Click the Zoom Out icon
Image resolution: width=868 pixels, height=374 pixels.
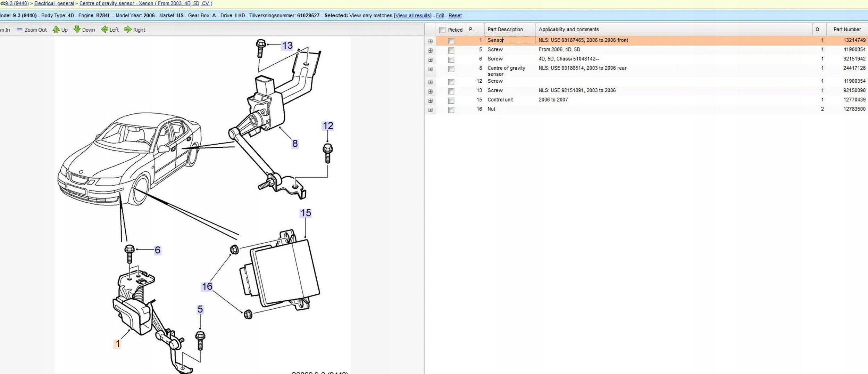coord(19,30)
